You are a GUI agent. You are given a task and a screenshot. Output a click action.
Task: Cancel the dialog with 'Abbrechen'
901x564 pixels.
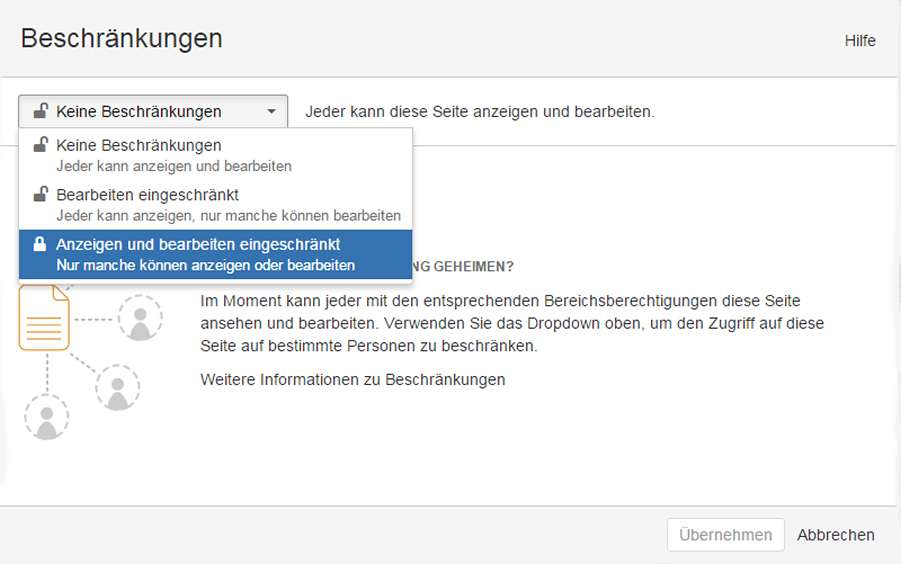click(x=835, y=535)
